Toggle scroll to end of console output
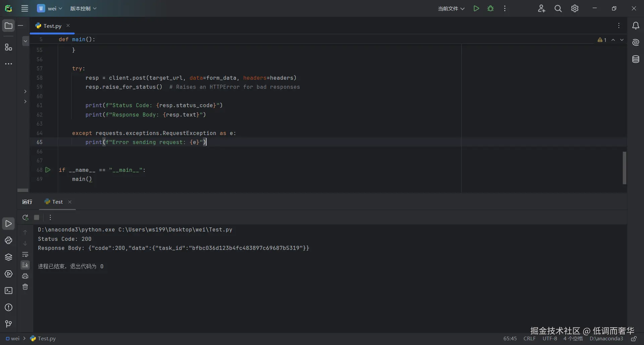 point(25,265)
